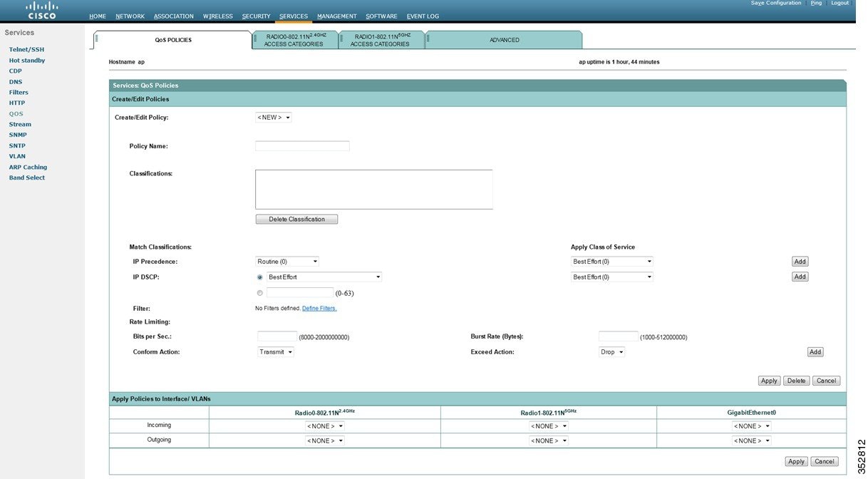Open the WIRELESS menu
The image size is (868, 479).
pyautogui.click(x=218, y=16)
